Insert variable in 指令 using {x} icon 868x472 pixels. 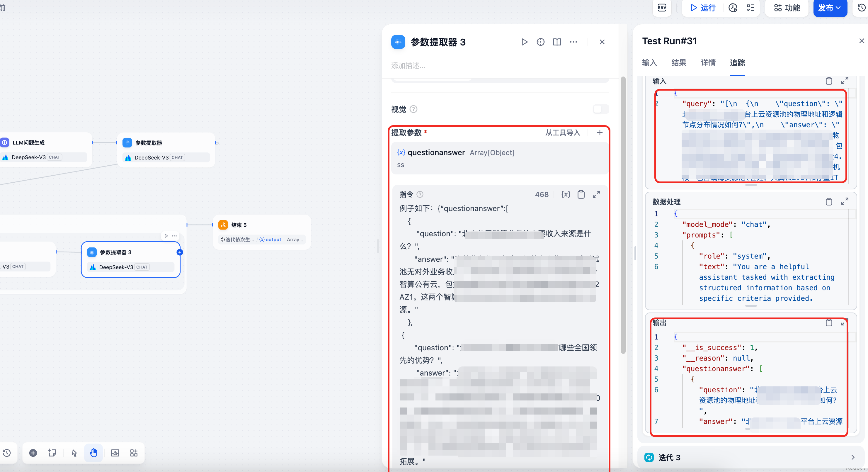(565, 195)
